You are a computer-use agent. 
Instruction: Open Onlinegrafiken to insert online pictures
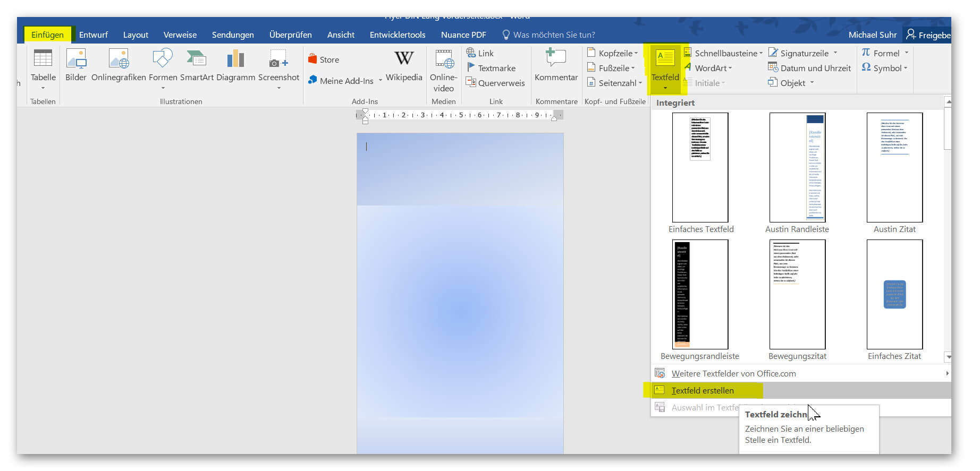click(x=119, y=66)
